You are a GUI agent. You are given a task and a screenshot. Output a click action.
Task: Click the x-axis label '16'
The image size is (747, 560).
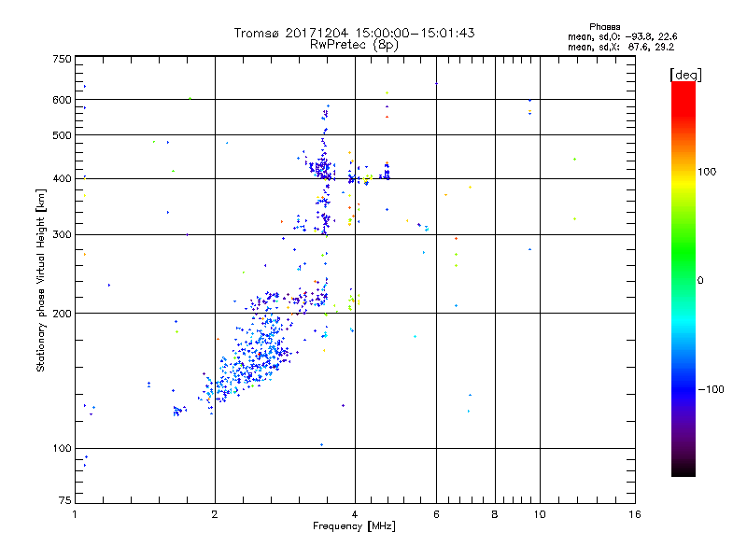(635, 514)
